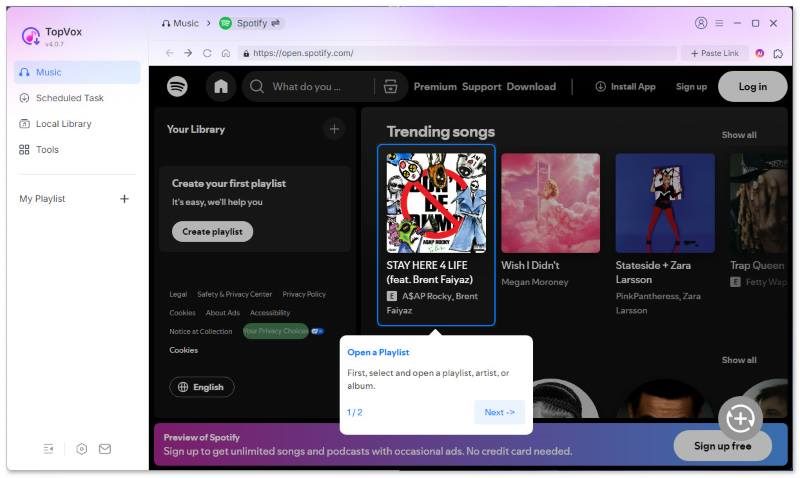The image size is (800, 478).
Task: Open the Spotify logo home icon
Action: [x=177, y=86]
